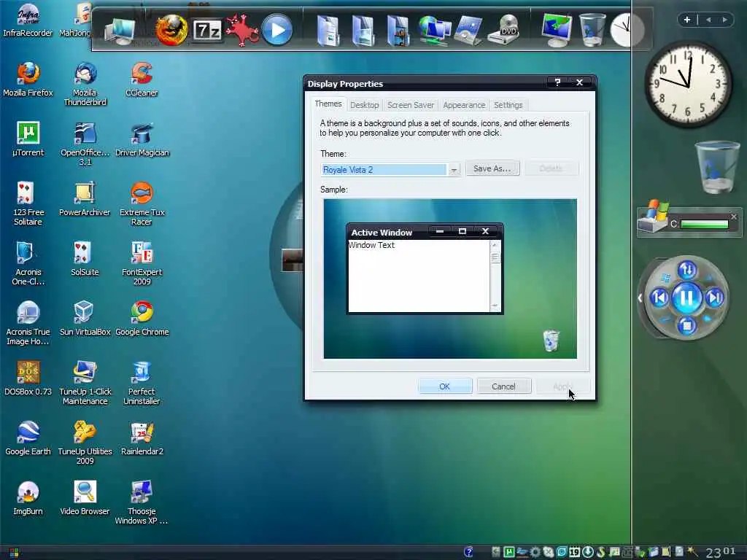
Task: Cancel the Display Properties dialog
Action: tap(503, 386)
